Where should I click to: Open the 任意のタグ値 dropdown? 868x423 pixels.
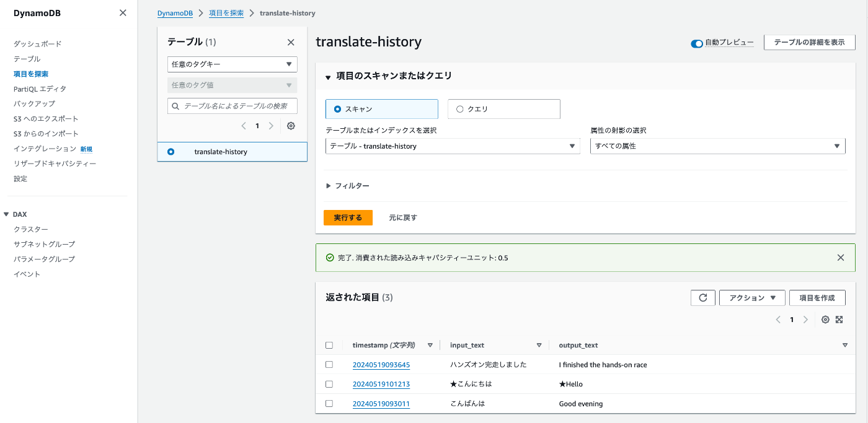tap(232, 85)
